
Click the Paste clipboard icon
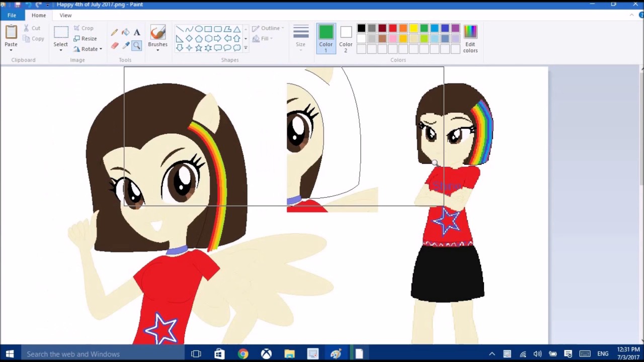click(x=11, y=32)
